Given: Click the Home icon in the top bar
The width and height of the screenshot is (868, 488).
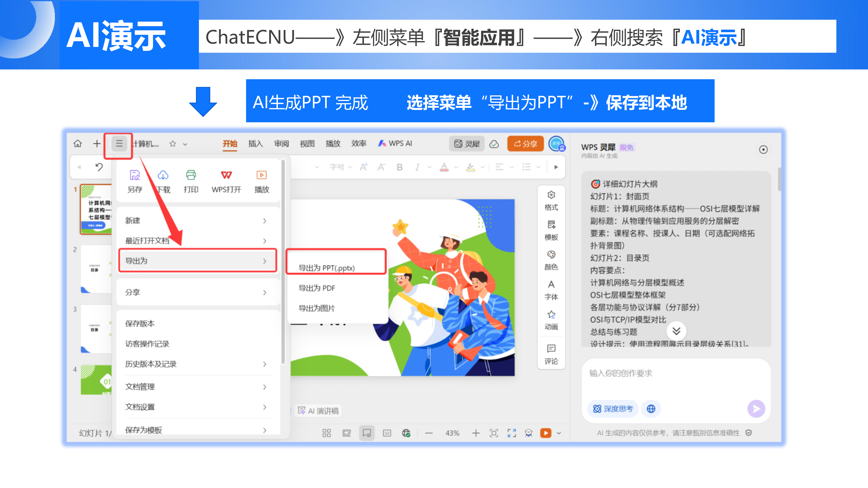Looking at the screenshot, I should [x=77, y=144].
